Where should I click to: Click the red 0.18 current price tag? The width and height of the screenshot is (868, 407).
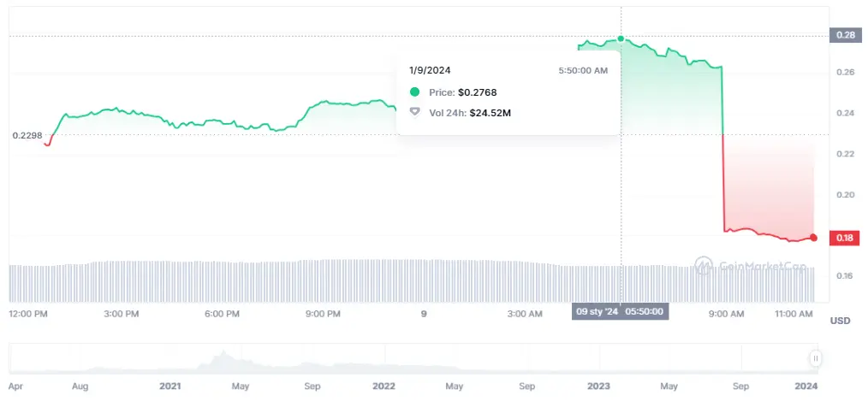click(845, 239)
